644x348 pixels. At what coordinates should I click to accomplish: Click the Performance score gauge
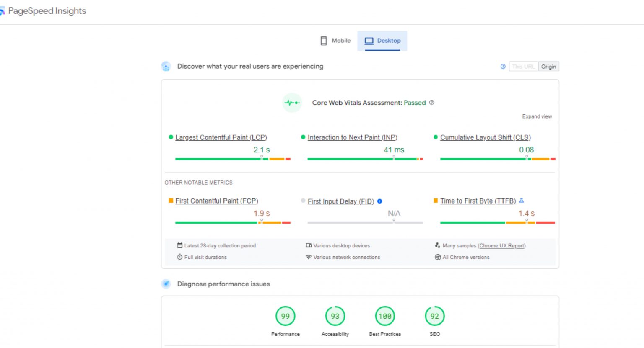click(x=285, y=316)
